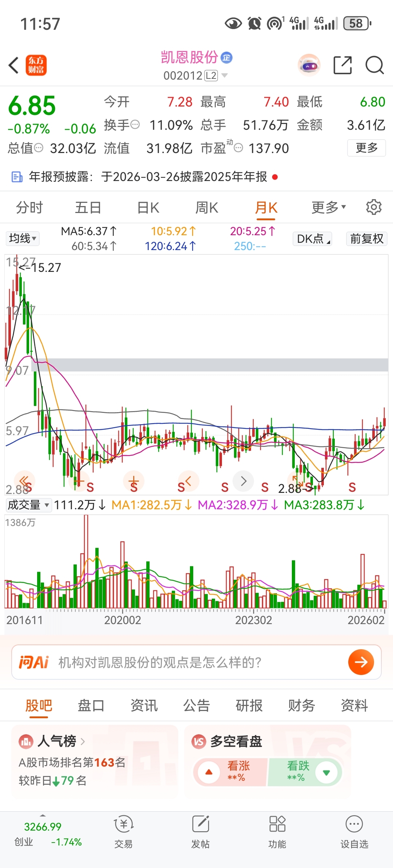
Task: Tap the annual report document icon
Action: 17,177
